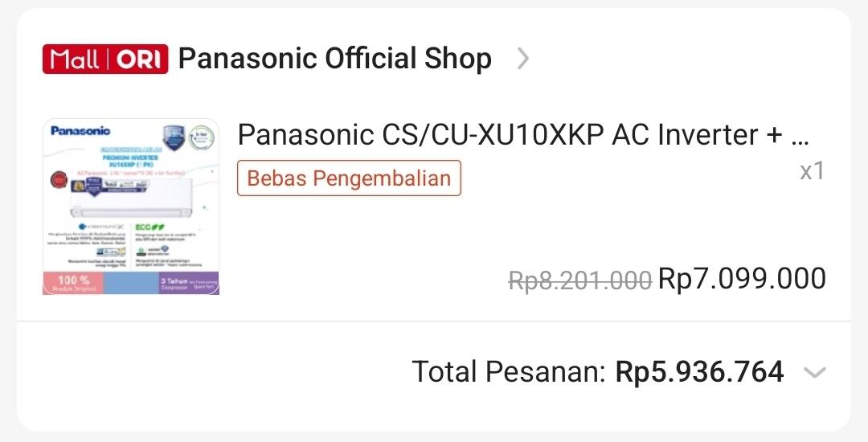Click the x1 quantity label
Image resolution: width=868 pixels, height=442 pixels.
812,170
